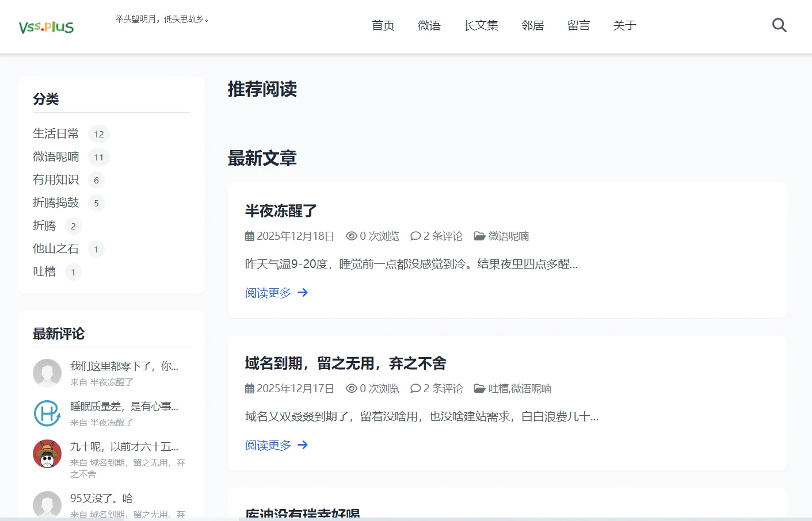This screenshot has height=521, width=812.
Task: Select the 生活日常 category
Action: pos(56,133)
